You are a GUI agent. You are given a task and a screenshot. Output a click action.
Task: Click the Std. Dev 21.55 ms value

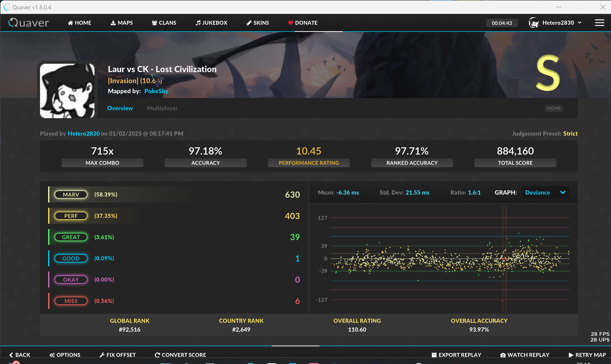(417, 193)
